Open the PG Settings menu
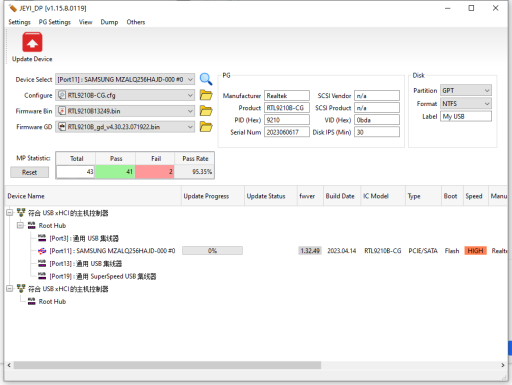This screenshot has width=512, height=385. click(55, 22)
